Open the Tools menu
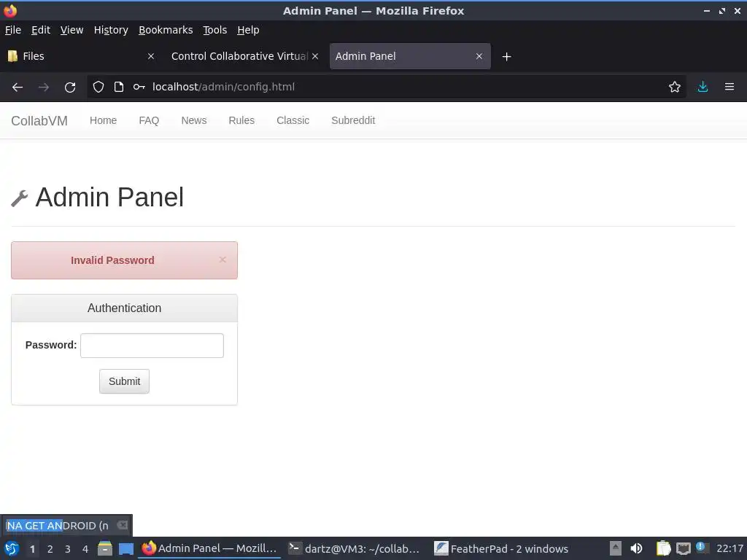 click(215, 30)
